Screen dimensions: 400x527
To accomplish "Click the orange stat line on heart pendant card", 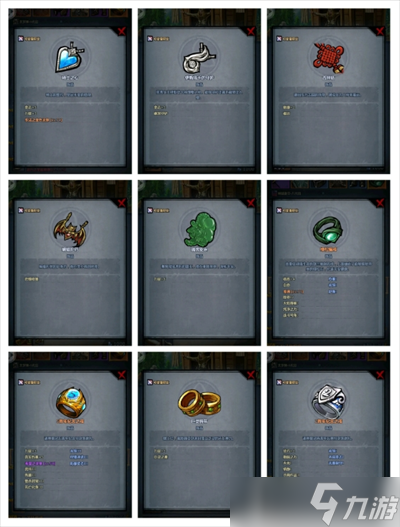I will tap(43, 120).
